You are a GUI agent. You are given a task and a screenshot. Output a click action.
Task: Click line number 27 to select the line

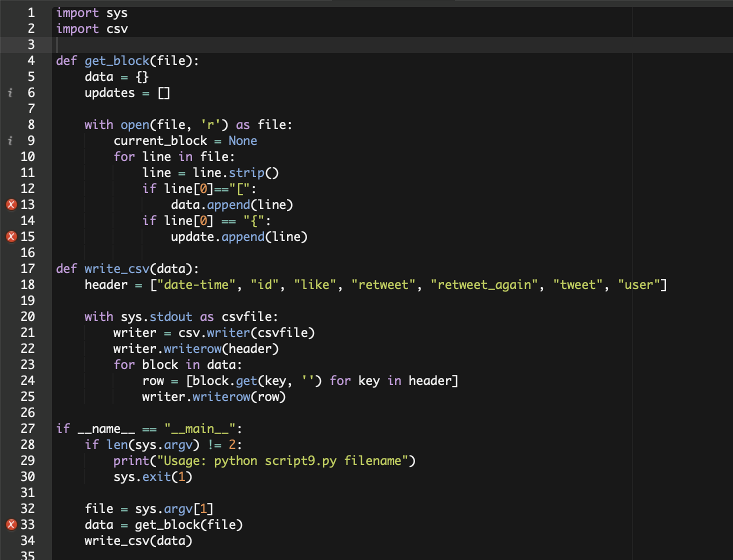[28, 428]
